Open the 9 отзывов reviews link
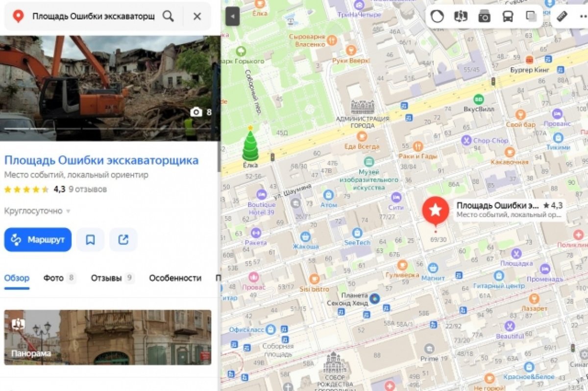The width and height of the screenshot is (588, 391). (x=88, y=189)
